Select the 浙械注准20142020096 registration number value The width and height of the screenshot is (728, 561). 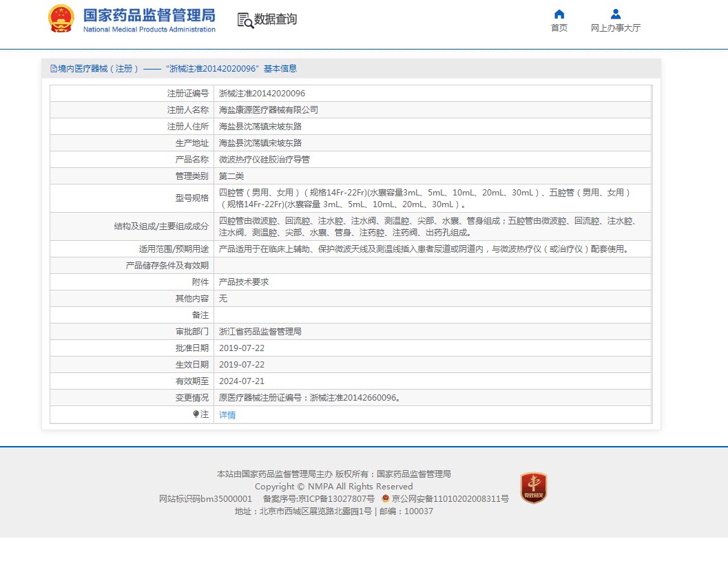[262, 93]
